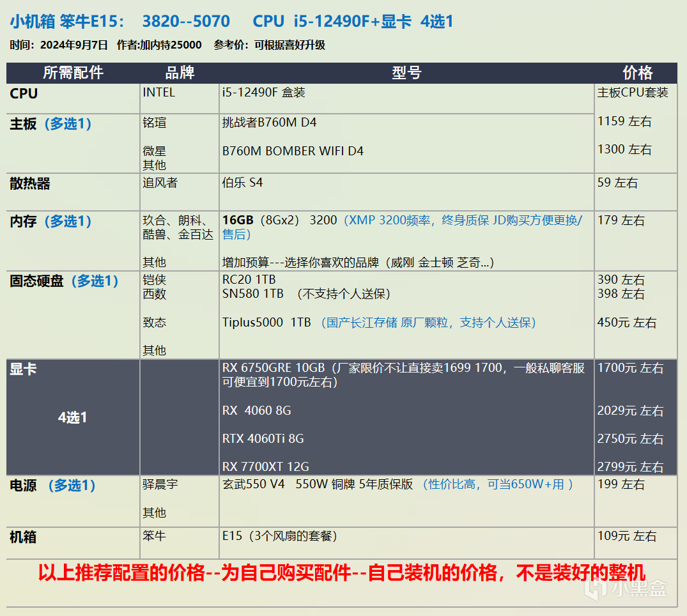
Task: Click the note 参考价: 可根据喜好升级
Action: pyautogui.click(x=270, y=45)
